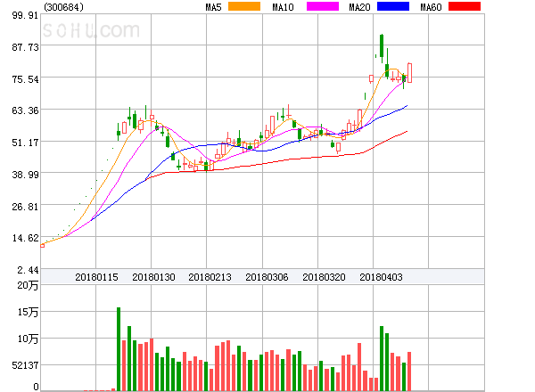Click the 87.73 price axis label

tap(25, 47)
